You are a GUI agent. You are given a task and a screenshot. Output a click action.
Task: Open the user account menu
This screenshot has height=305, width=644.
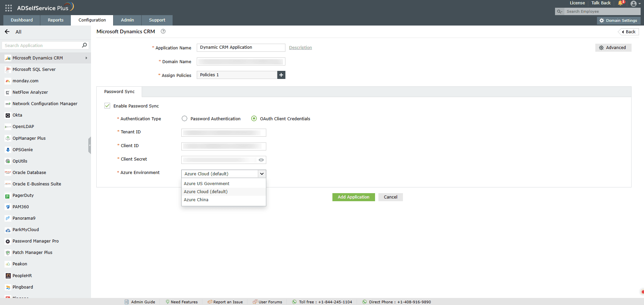pos(635,3)
